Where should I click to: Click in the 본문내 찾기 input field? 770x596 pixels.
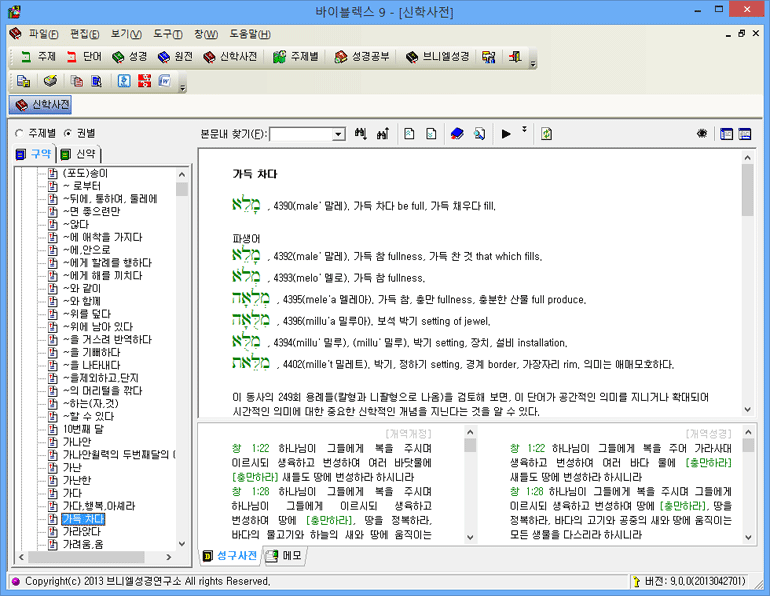pyautogui.click(x=301, y=134)
